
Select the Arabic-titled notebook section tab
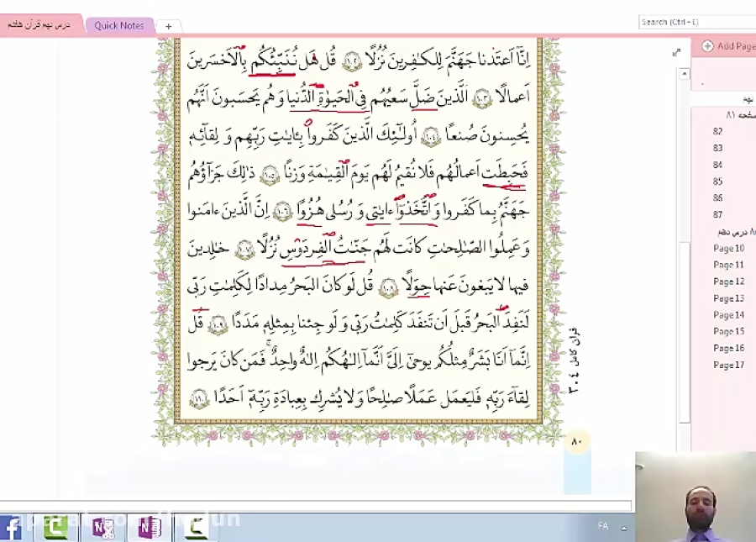click(x=40, y=25)
